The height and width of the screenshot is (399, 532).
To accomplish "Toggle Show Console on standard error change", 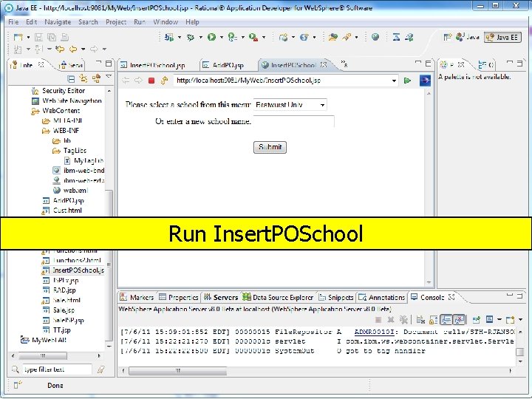I will pyautogui.click(x=459, y=320).
